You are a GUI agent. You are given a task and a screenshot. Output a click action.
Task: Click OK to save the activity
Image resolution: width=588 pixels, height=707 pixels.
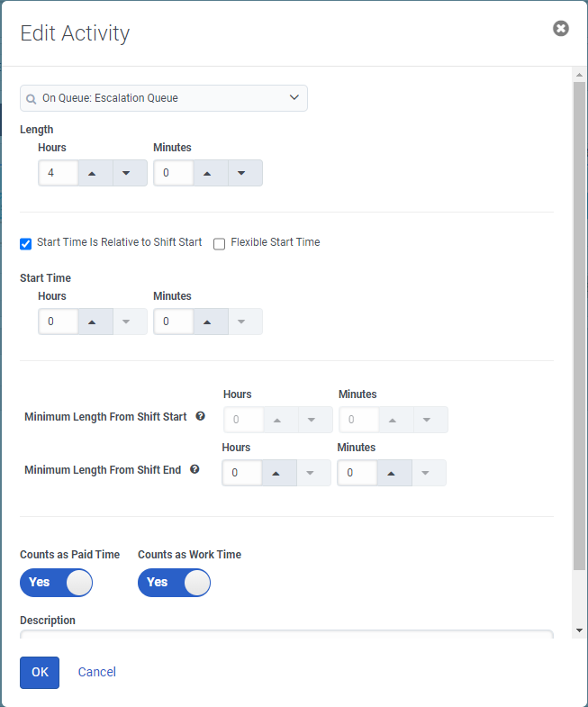(40, 672)
